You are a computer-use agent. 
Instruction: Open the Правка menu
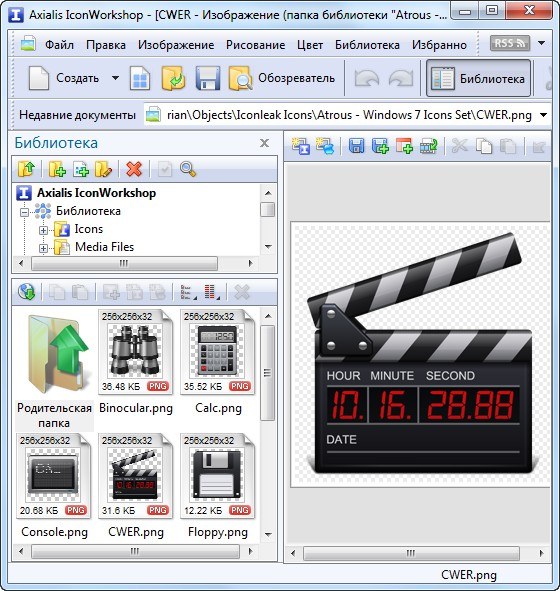point(106,45)
